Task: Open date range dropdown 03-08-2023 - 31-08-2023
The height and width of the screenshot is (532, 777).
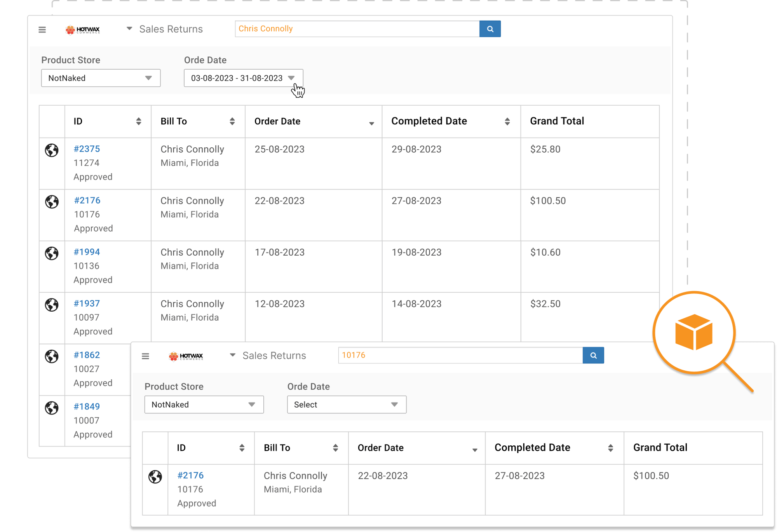Action: (243, 78)
